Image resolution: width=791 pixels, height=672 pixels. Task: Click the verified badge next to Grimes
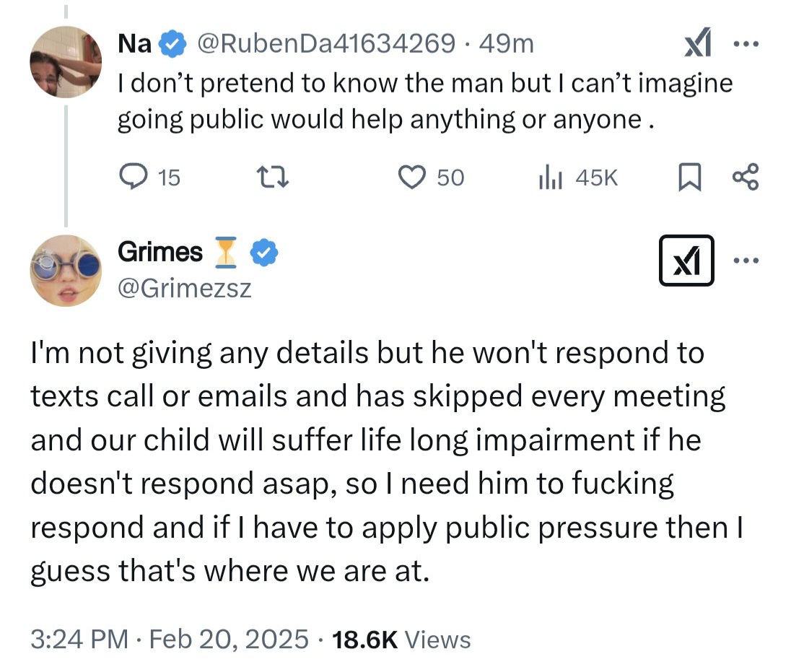click(x=265, y=252)
